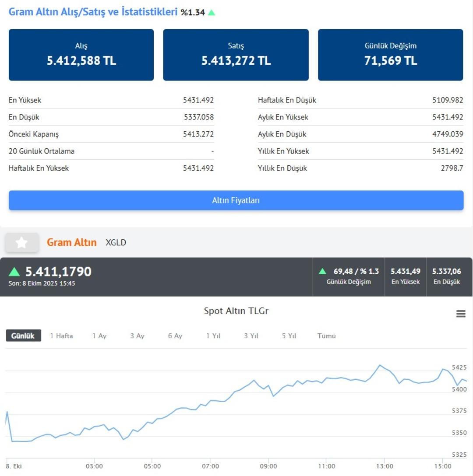Show Tümü full history range
The height and width of the screenshot is (476, 473).
(327, 336)
